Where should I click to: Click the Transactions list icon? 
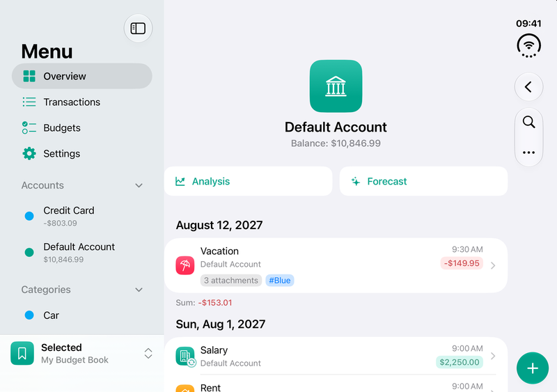click(x=29, y=102)
